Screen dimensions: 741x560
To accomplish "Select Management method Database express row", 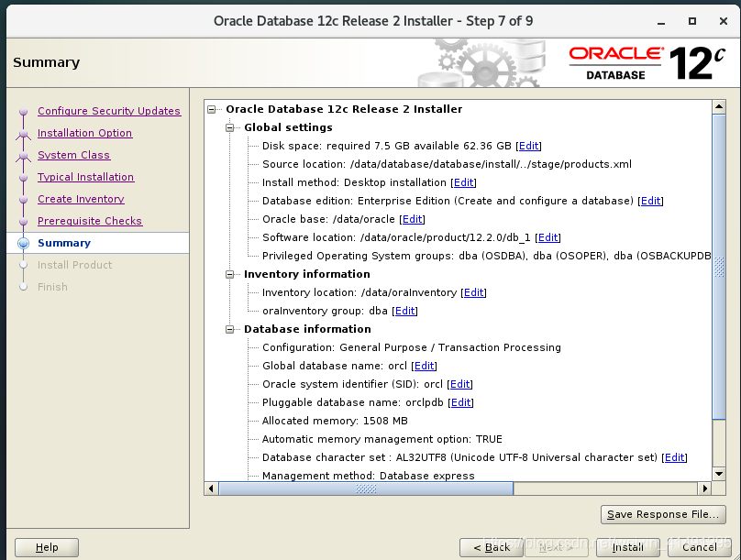I will point(369,476).
